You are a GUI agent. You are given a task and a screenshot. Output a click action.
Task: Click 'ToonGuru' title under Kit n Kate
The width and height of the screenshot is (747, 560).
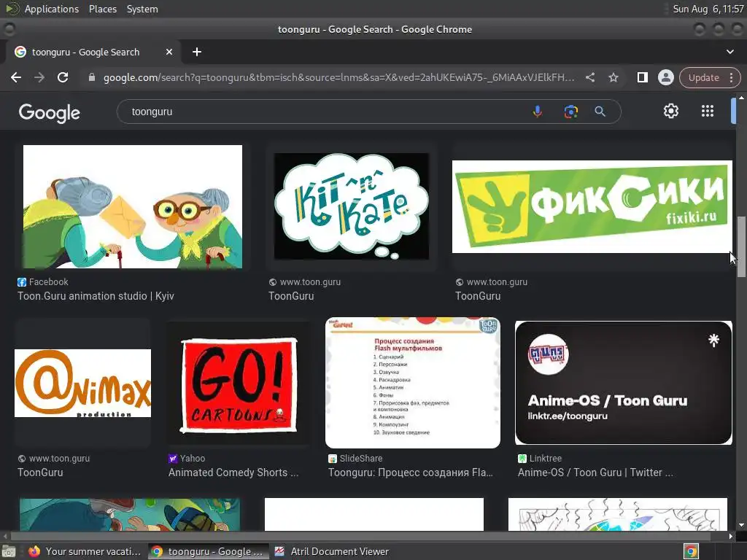pos(291,296)
